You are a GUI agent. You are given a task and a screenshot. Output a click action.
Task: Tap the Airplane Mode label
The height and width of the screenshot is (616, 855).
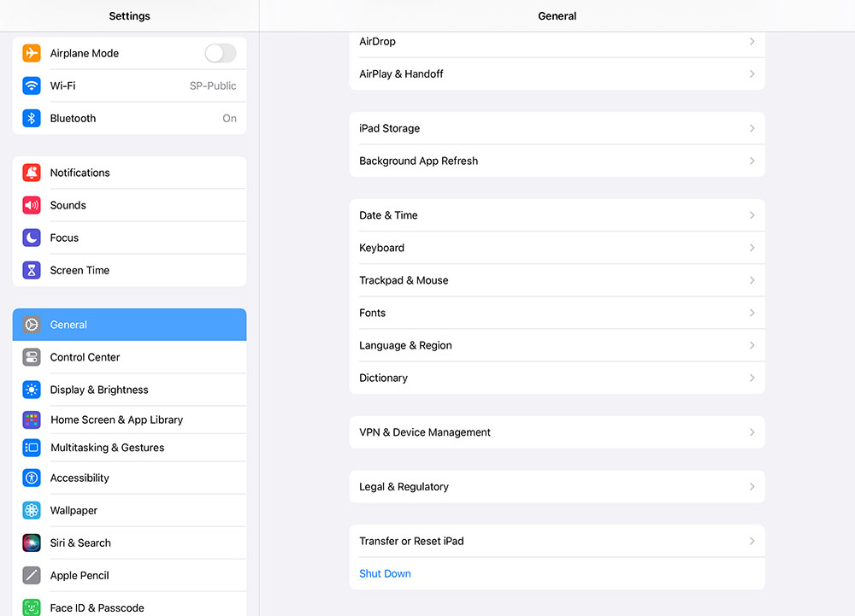pos(85,53)
